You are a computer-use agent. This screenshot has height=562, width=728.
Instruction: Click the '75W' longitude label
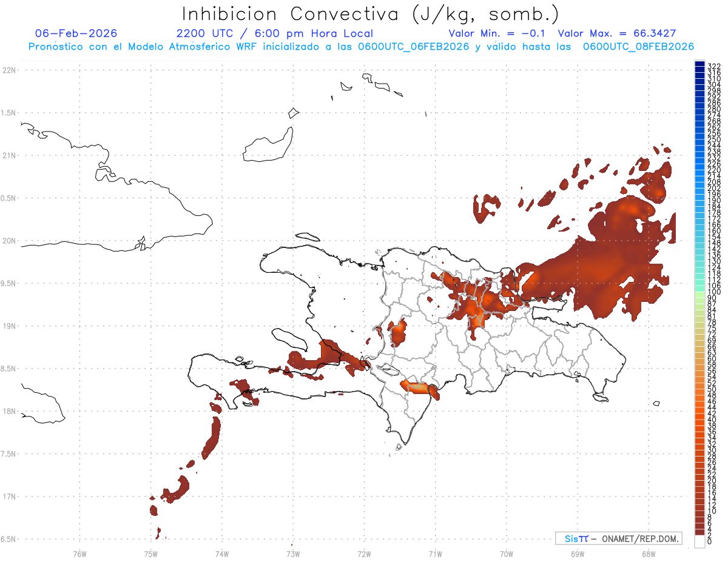[x=150, y=554]
